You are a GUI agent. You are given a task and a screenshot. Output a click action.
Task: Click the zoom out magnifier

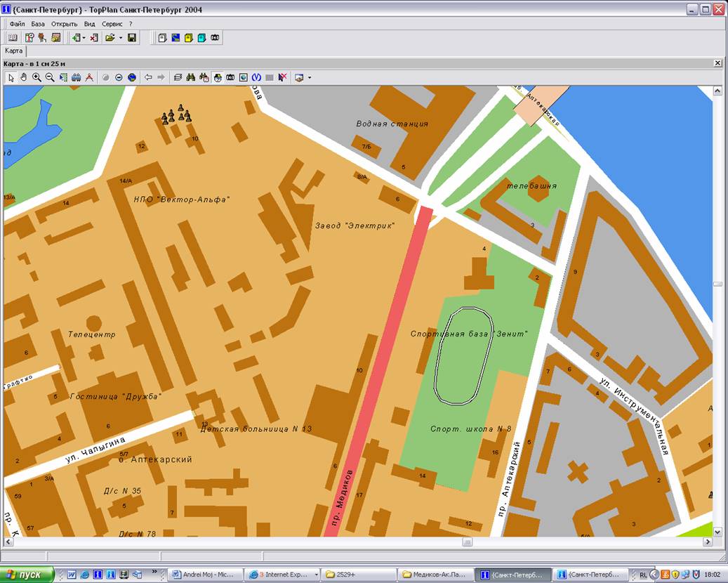pos(50,77)
